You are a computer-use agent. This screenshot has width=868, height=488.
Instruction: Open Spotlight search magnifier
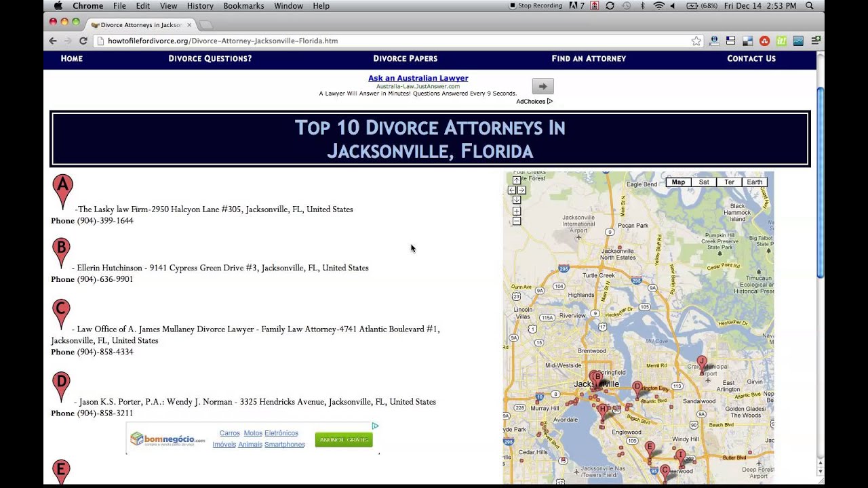pos(809,5)
